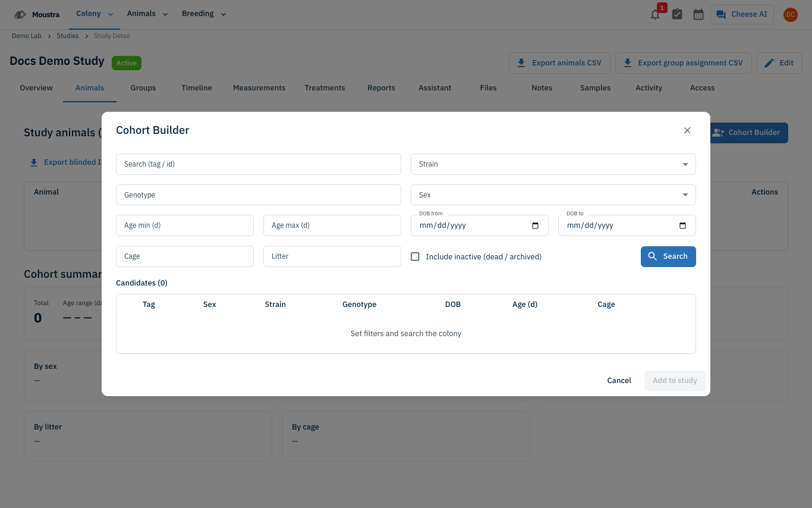Switch to the Reports tab
This screenshot has height=508, width=812.
381,88
